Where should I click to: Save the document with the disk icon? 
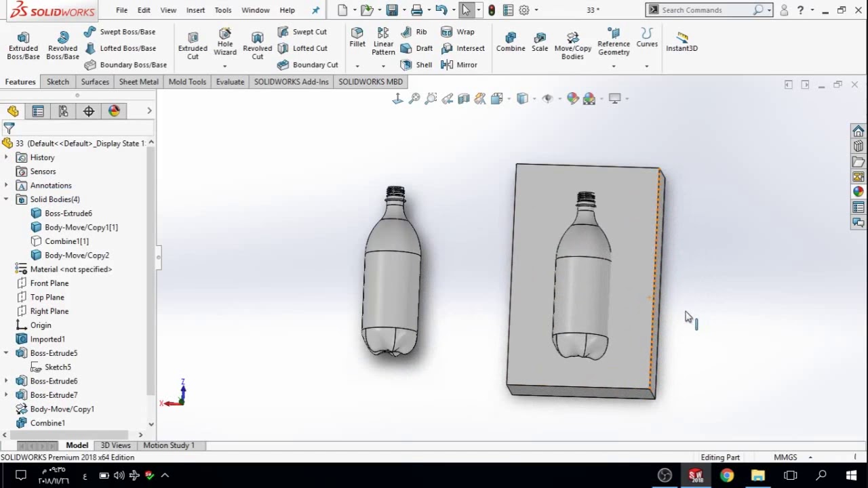tap(392, 10)
